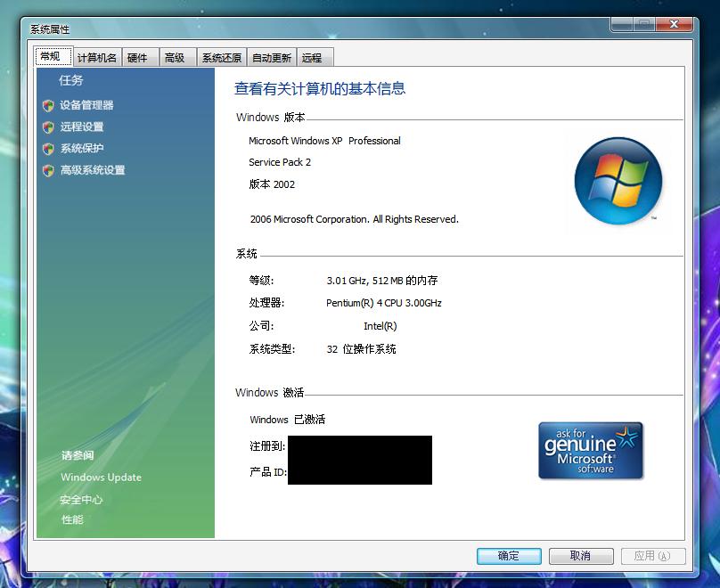Open 性能 link
The image size is (720, 588).
(x=72, y=519)
